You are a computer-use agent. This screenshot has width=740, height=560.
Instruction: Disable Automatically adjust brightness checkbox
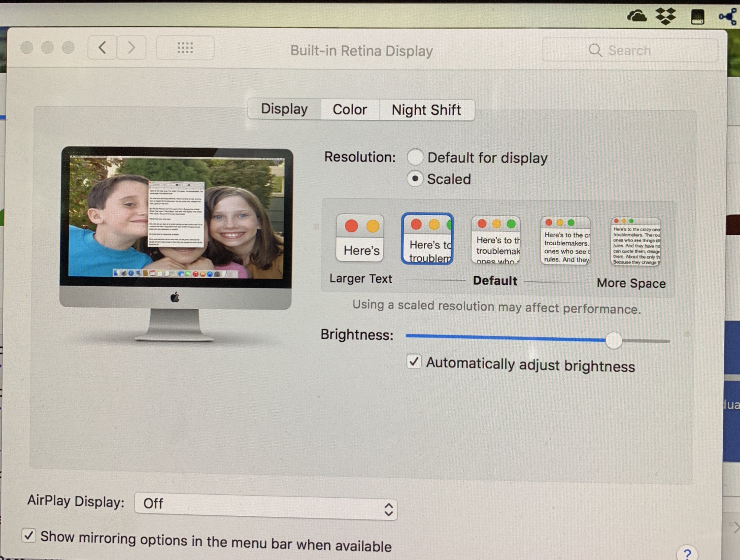[414, 362]
